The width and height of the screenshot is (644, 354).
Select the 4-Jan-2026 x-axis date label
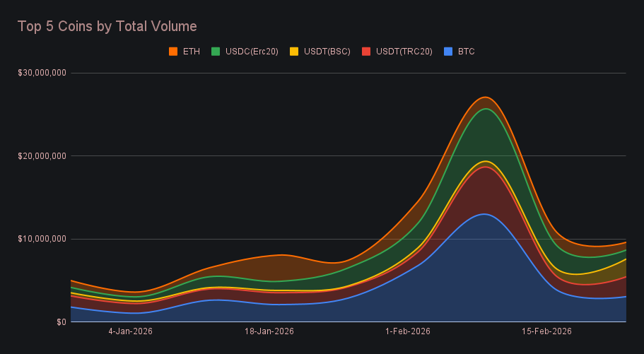tap(130, 331)
